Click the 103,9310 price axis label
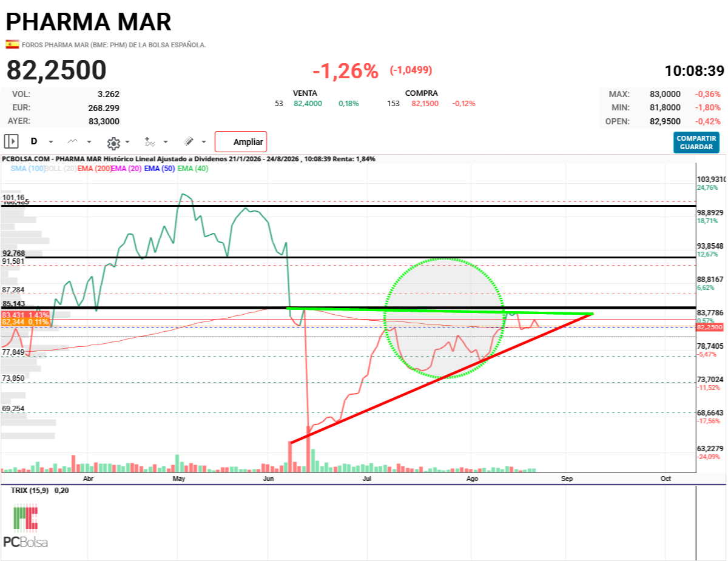Screen dimensions: 728x561 pyautogui.click(x=712, y=180)
